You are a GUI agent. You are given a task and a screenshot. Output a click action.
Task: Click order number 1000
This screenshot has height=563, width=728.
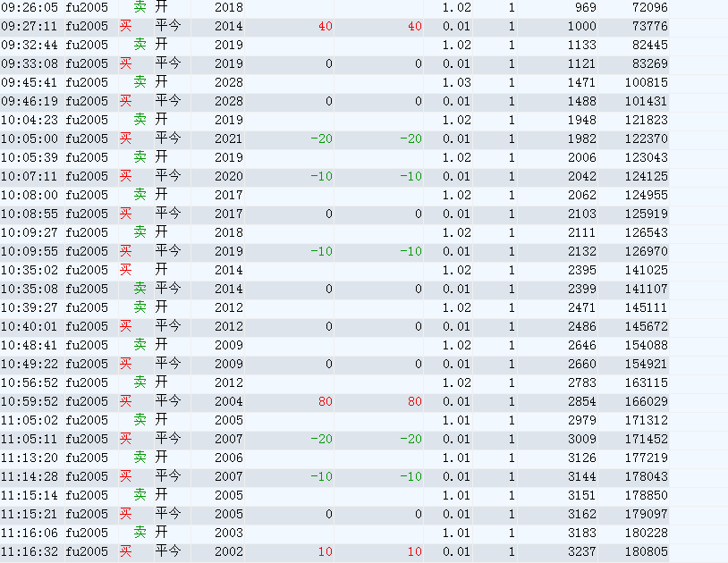pos(581,26)
